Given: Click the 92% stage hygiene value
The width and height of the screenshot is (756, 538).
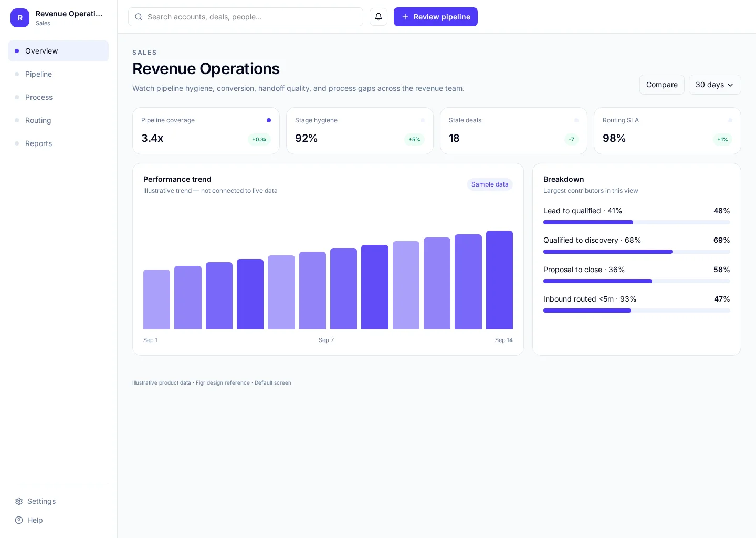Looking at the screenshot, I should (307, 138).
